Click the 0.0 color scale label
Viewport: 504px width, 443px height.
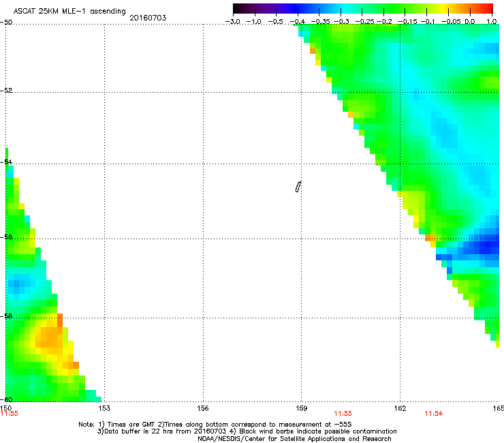click(470, 22)
